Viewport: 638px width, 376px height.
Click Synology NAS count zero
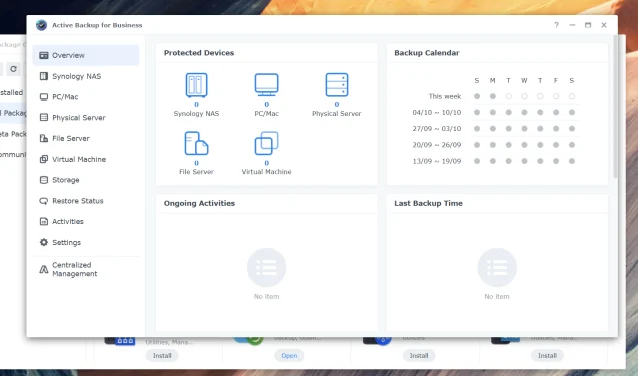tap(197, 105)
